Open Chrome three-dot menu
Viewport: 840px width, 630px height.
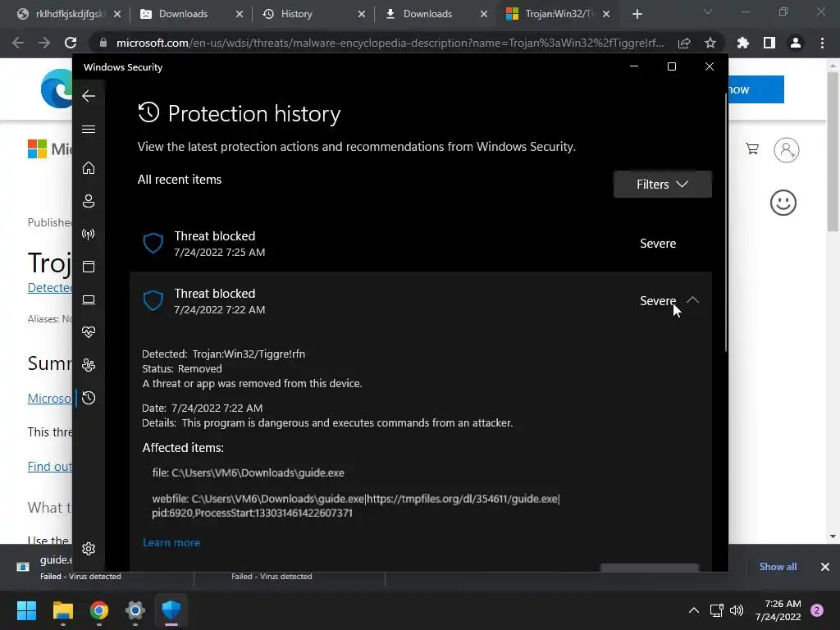coord(822,43)
